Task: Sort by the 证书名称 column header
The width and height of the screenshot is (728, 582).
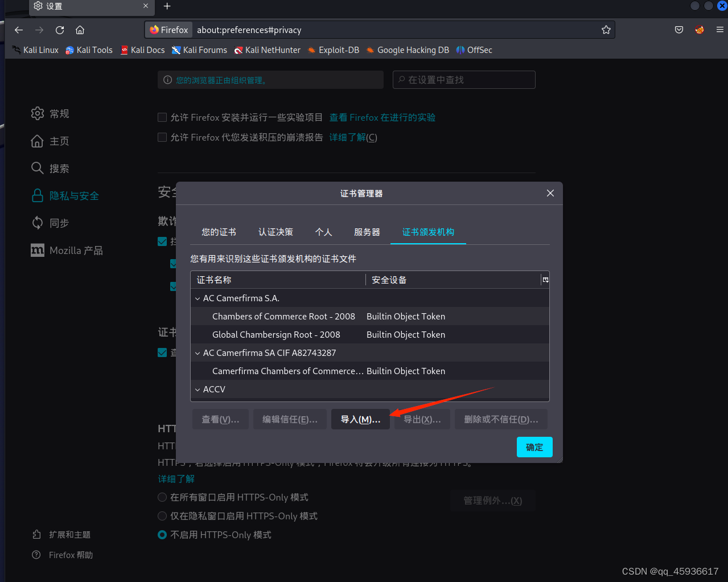Action: (279, 280)
